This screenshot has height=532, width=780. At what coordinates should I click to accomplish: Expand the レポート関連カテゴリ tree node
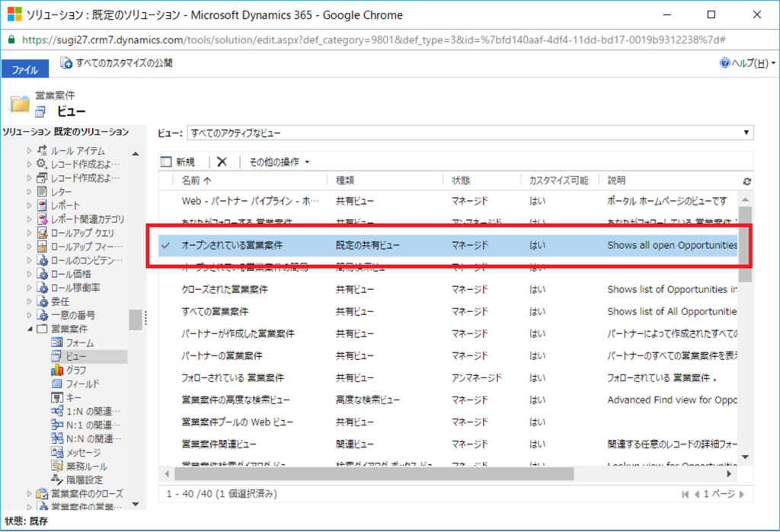(x=29, y=218)
